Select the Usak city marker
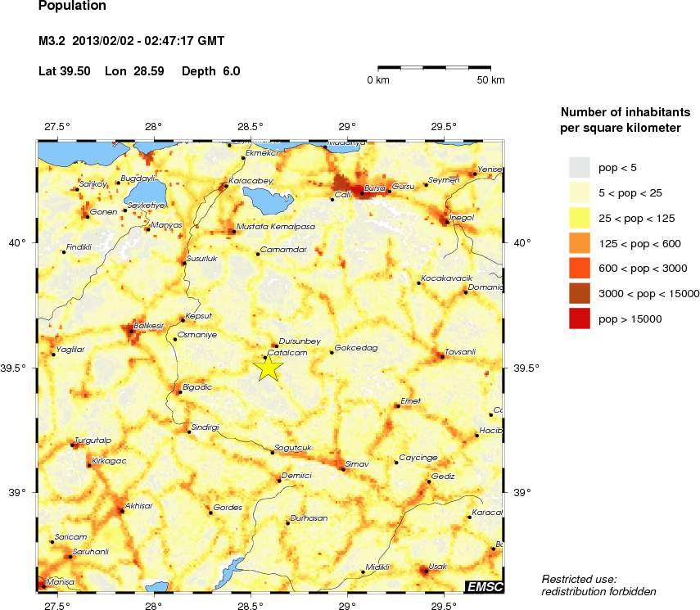700x610 pixels. pyautogui.click(x=424, y=571)
